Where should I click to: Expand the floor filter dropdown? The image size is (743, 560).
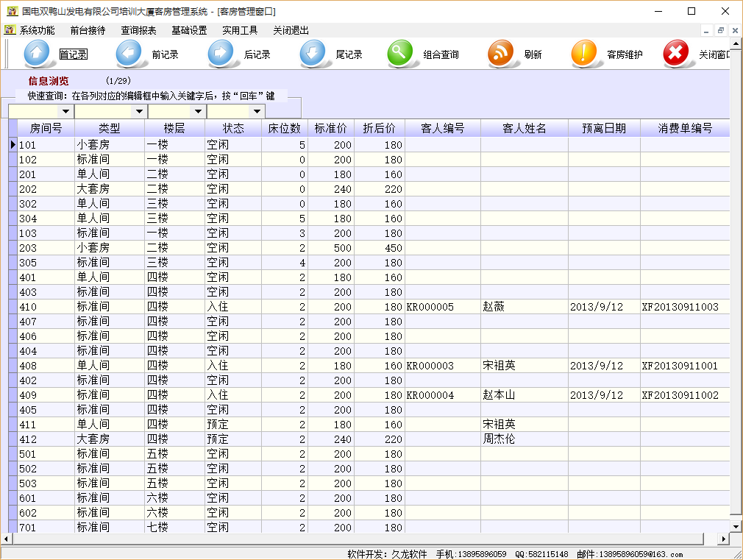[x=198, y=112]
